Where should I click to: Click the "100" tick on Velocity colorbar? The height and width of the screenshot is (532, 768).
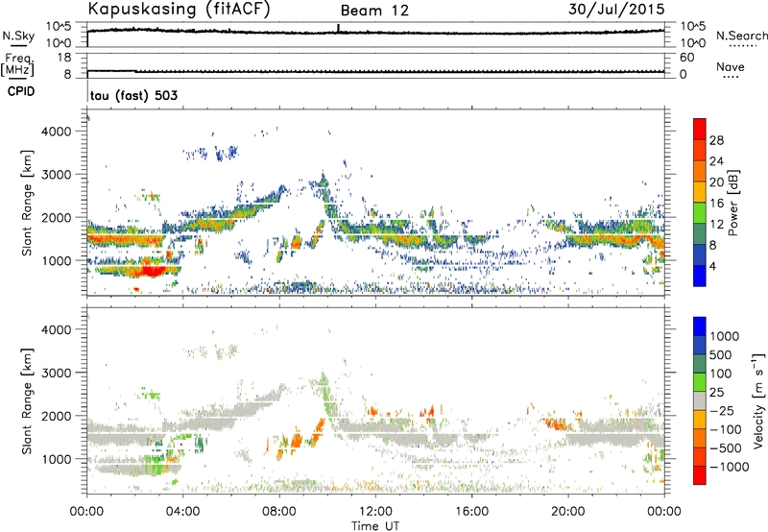click(x=721, y=374)
